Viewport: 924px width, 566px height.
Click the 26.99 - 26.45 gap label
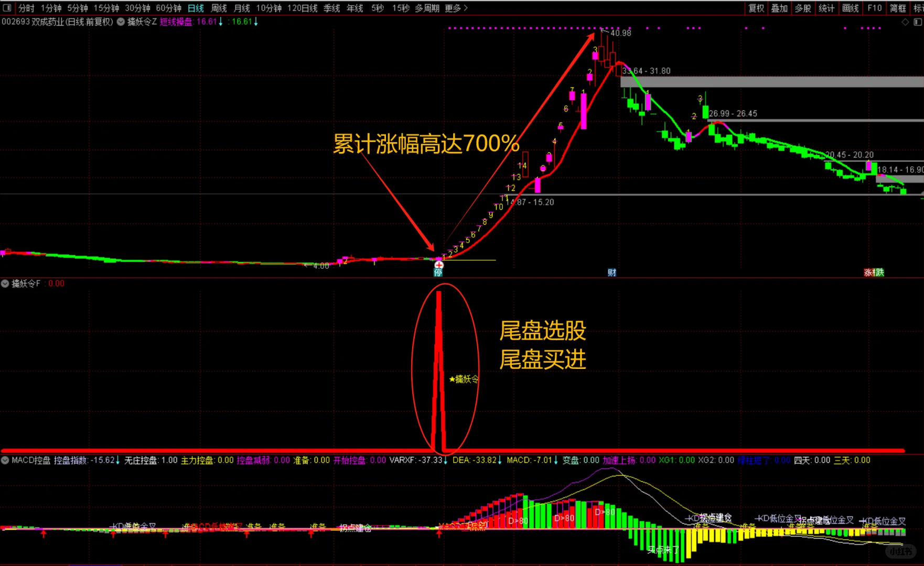pos(733,114)
